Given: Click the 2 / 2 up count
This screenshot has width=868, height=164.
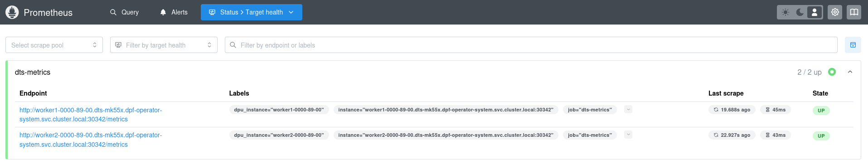Looking at the screenshot, I should click(x=809, y=72).
